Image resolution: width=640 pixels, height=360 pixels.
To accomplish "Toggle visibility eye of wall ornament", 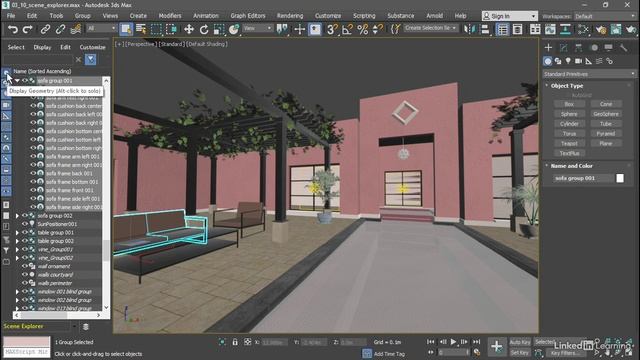I will point(24,266).
